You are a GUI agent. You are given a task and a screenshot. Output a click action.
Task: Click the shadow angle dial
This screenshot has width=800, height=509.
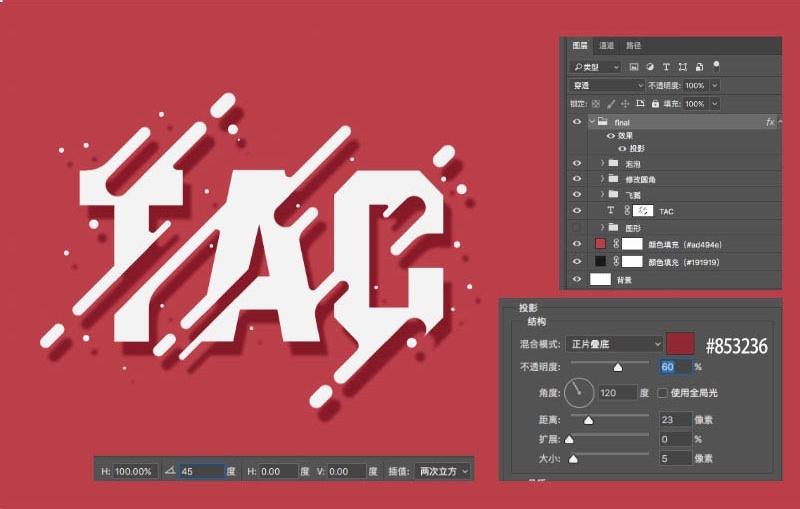coord(579,393)
